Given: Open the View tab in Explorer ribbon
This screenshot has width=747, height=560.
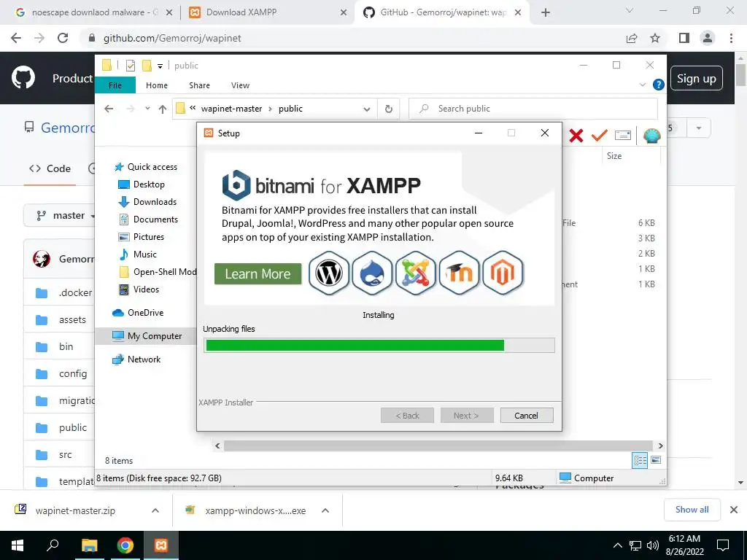Looking at the screenshot, I should point(240,85).
